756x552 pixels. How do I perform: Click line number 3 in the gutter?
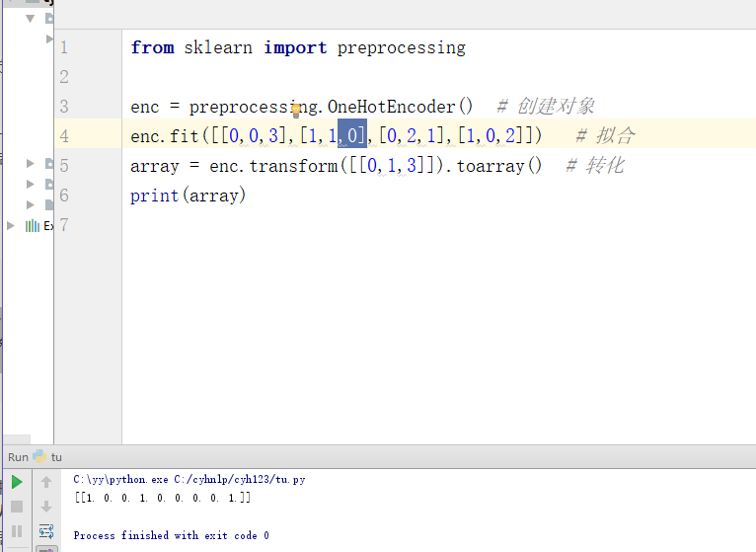(64, 107)
